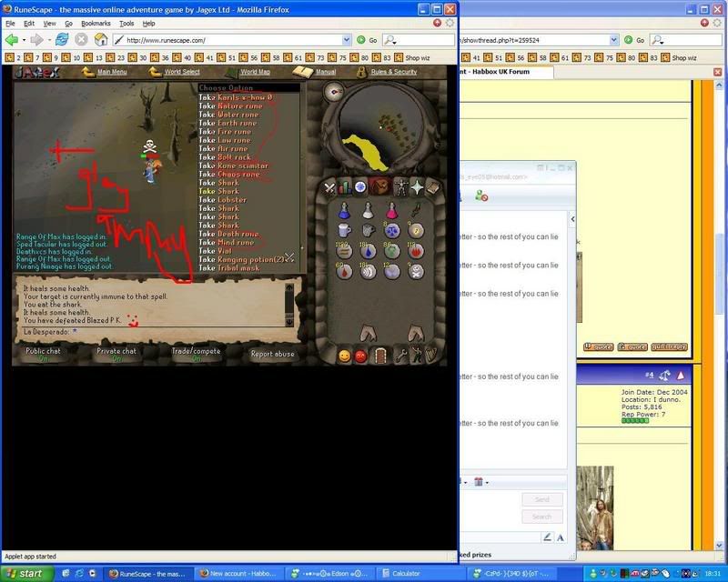Open the Ignore list red face tab
Viewport: 728px width, 582px height.
tap(360, 356)
